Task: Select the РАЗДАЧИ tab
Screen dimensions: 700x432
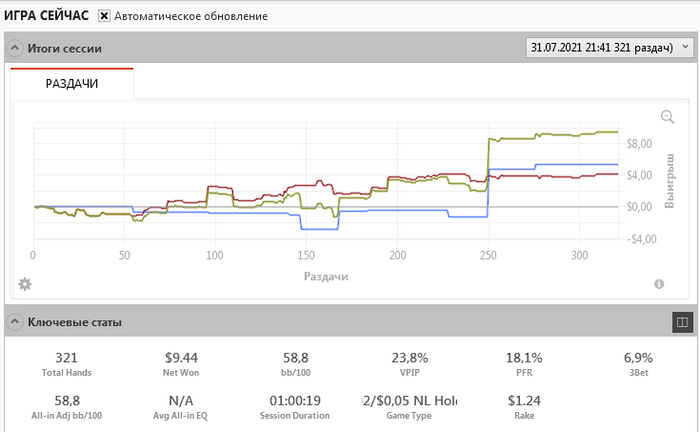Action: pos(72,85)
